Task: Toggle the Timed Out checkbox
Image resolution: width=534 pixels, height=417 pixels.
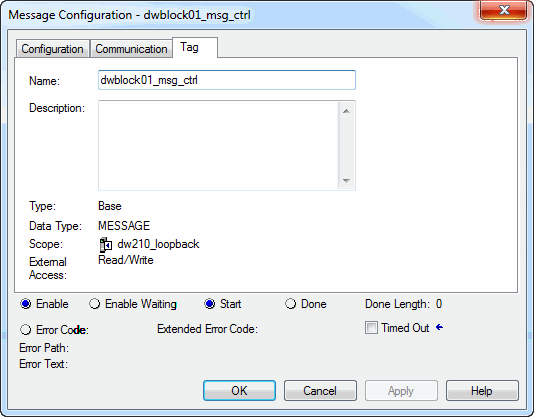Action: (371, 328)
